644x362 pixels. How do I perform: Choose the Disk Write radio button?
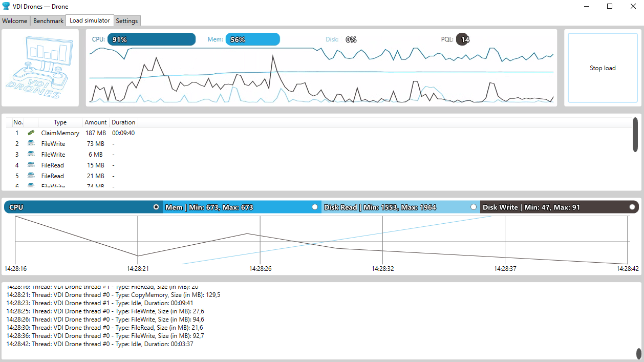tap(632, 207)
